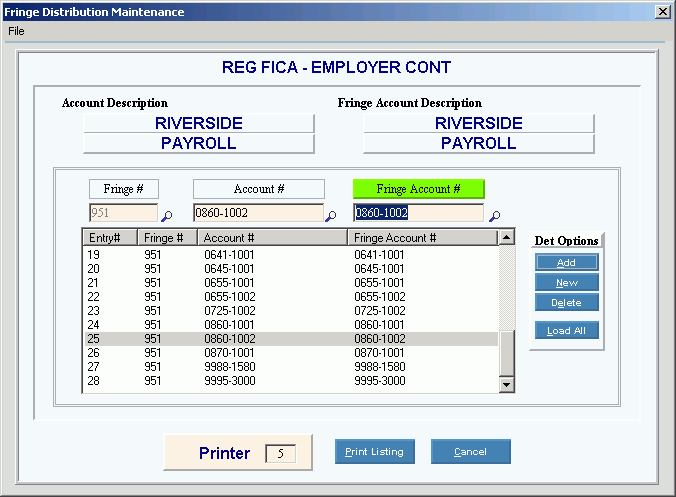Screen dimensions: 676x497
Task: Click the Fringe # column header in list
Action: click(x=167, y=238)
